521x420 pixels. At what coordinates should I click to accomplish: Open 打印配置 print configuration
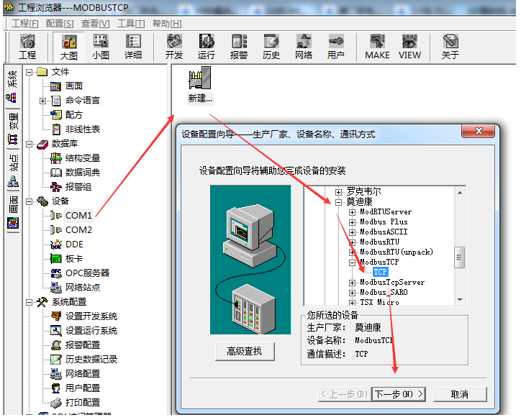[83, 403]
